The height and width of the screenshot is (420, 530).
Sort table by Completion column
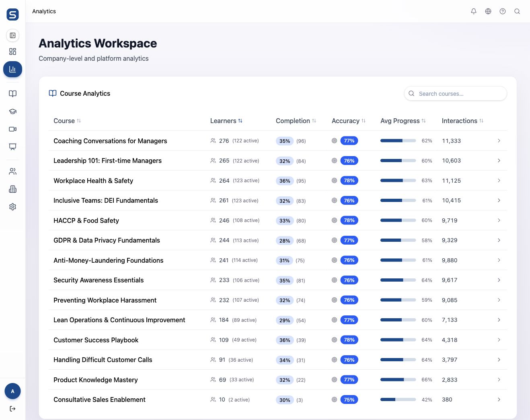296,121
